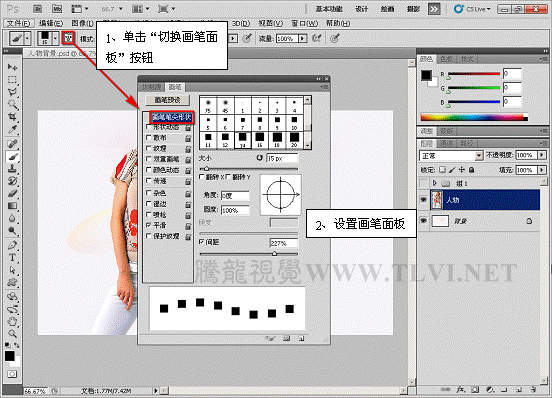Open the zoom level 66.7 dropdown
Image resolution: width=552 pixels, height=398 pixels.
click(121, 9)
